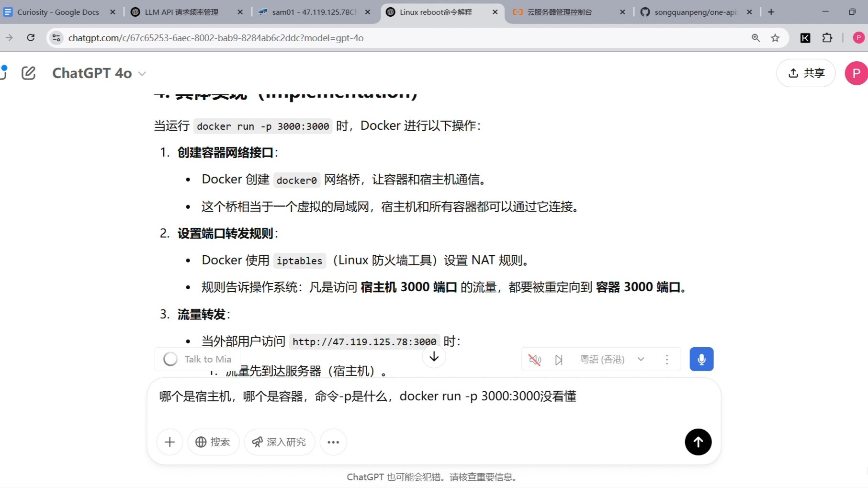This screenshot has width=868, height=488.
Task: Click the plus icon to attach a file
Action: [169, 442]
